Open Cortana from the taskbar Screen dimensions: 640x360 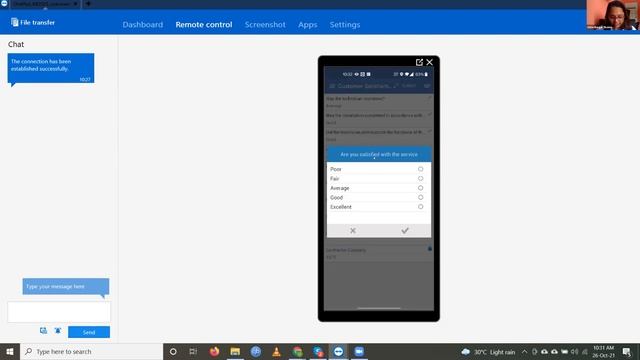click(x=173, y=351)
